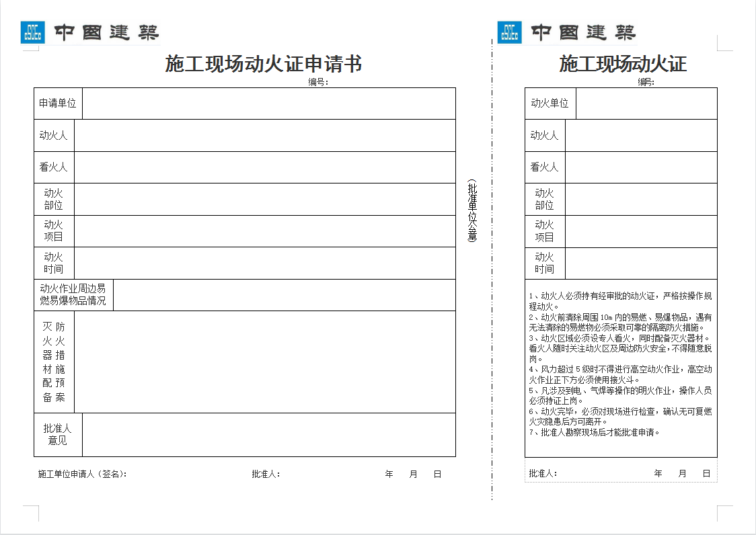Click the 灭火器材配备 防火措施预案 label
756x535 pixels.
pyautogui.click(x=54, y=362)
